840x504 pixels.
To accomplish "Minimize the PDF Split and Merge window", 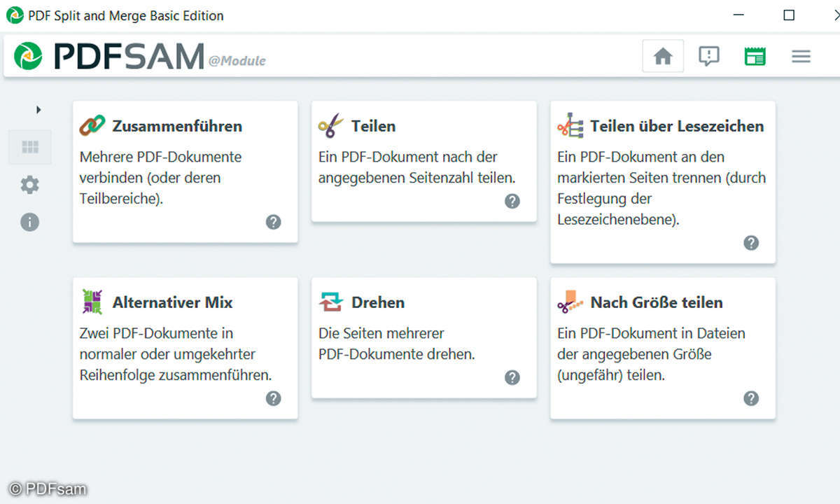I will tap(740, 15).
